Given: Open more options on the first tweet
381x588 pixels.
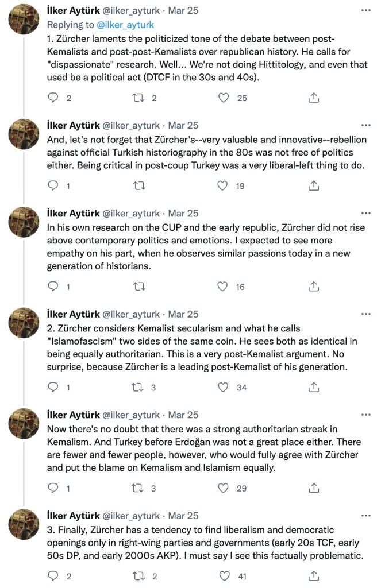Looking at the screenshot, I should click(365, 11).
